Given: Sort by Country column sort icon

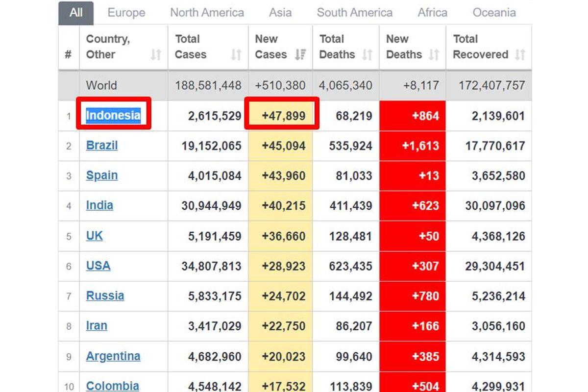Looking at the screenshot, I should [x=156, y=54].
